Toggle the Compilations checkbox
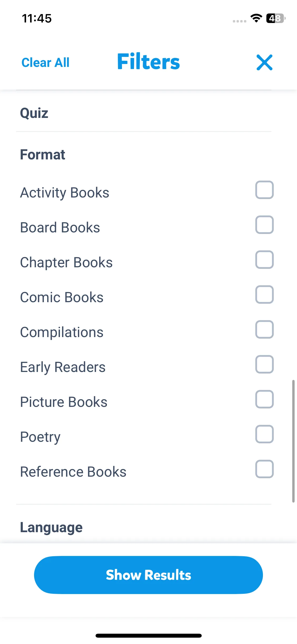This screenshot has height=644, width=297. (264, 329)
